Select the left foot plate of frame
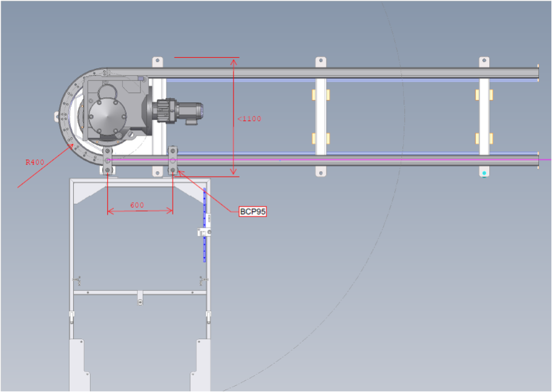Screen dimensions: 552x392 click(80, 365)
